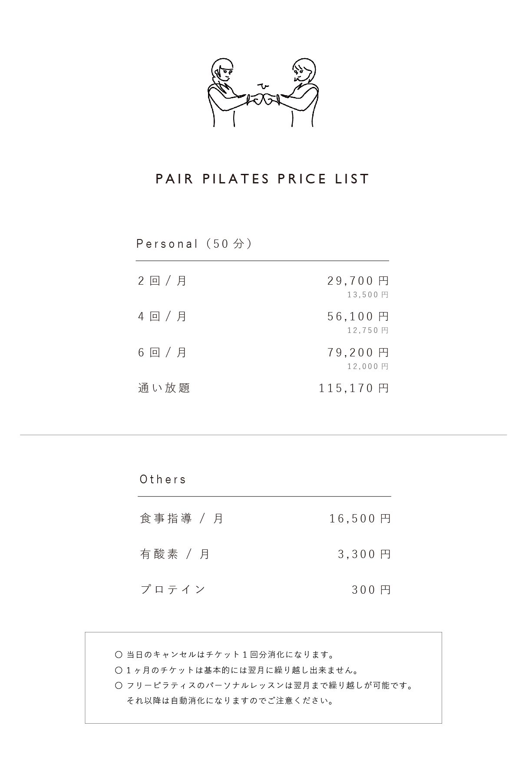Select the 食事指導 / 月 item
Screen dimensions: 532x758
182,519
